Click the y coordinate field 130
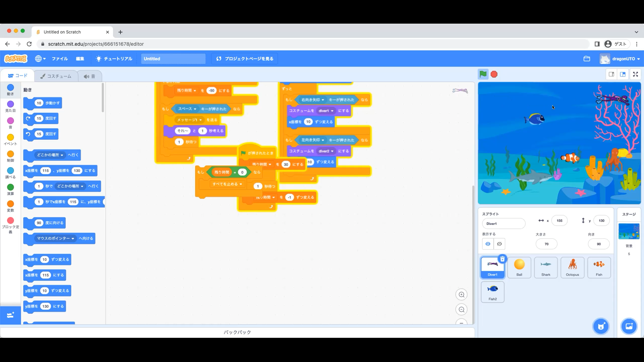This screenshot has height=362, width=644. pos(601,220)
